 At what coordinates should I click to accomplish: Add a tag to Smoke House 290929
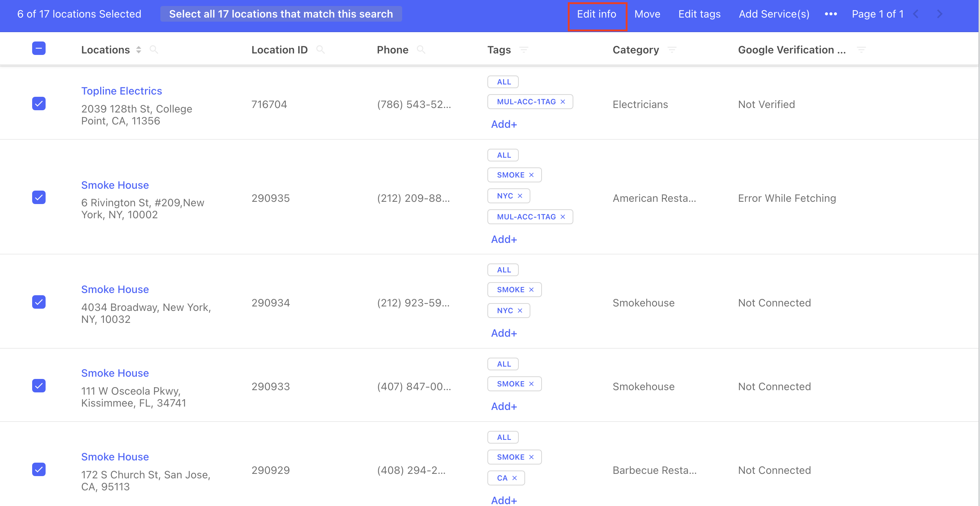click(x=504, y=500)
